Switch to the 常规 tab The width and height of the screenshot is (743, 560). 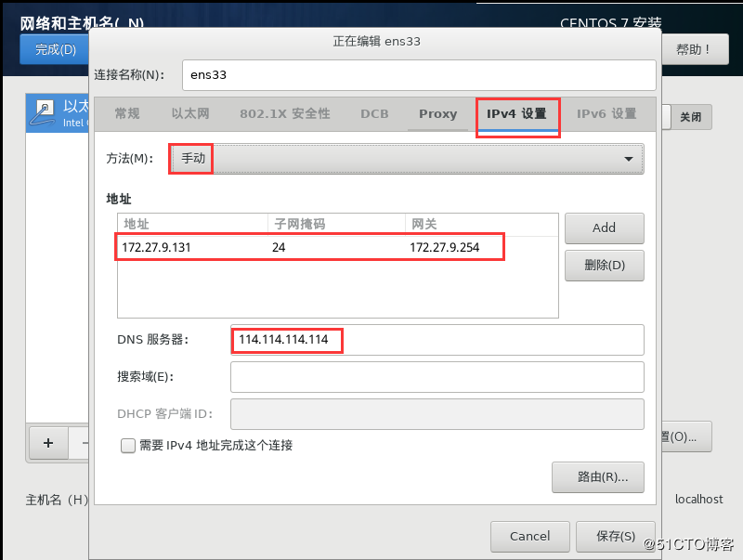point(127,113)
